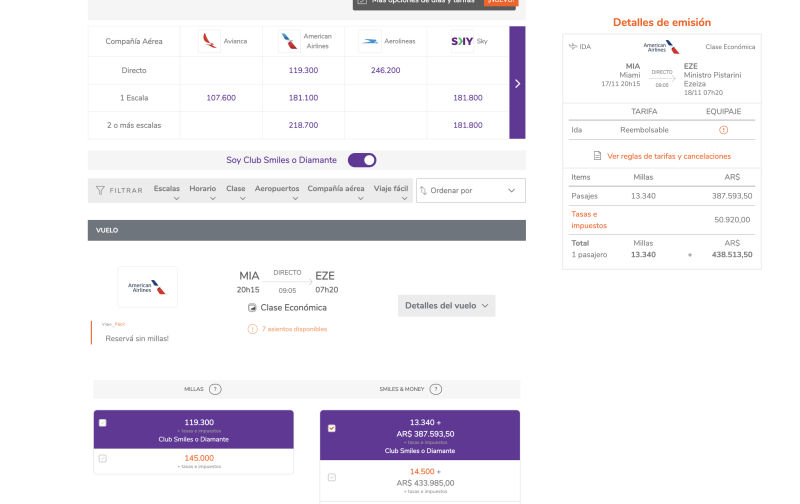This screenshot has height=504, width=800.
Task: Open the Smiles & Money help icon
Action: pos(436,389)
